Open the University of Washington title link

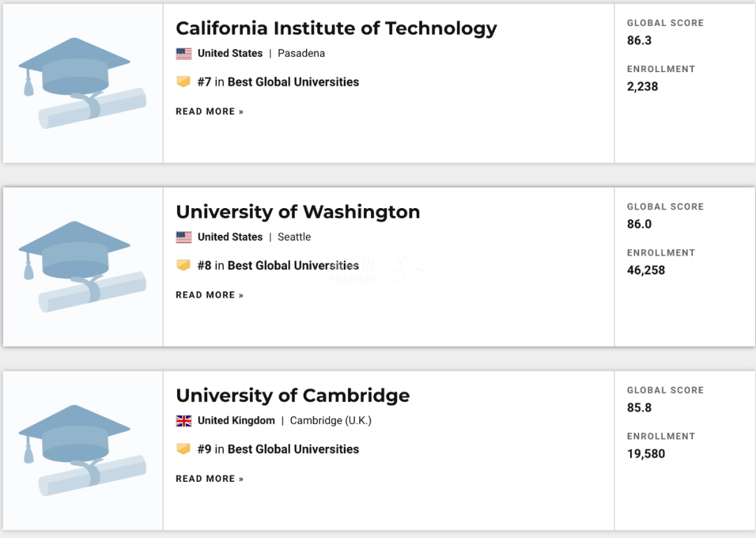click(x=298, y=212)
